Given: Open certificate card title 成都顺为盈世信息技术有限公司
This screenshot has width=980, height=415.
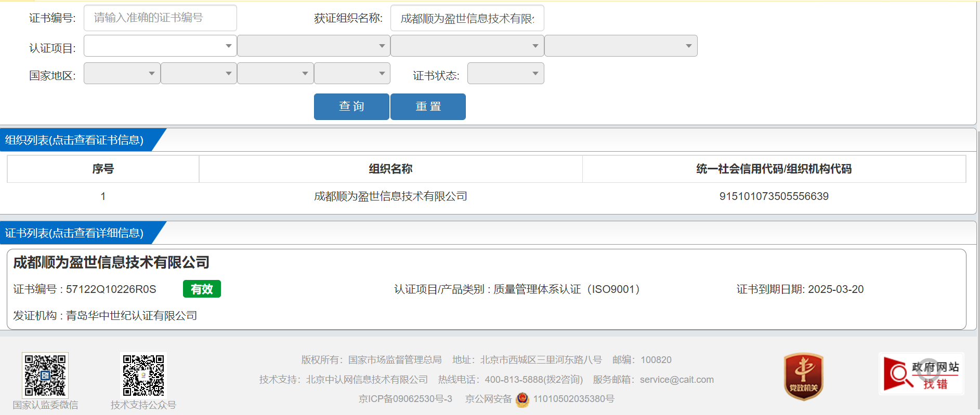Looking at the screenshot, I should click(x=111, y=262).
